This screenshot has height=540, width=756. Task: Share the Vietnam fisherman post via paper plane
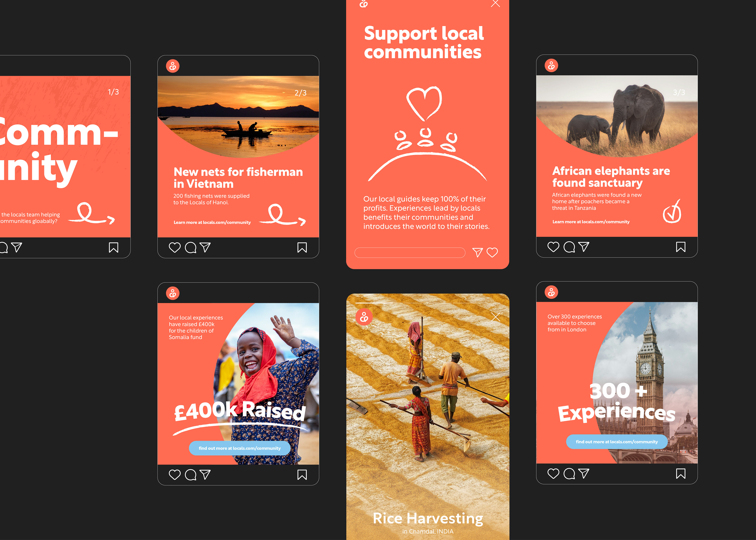point(205,247)
